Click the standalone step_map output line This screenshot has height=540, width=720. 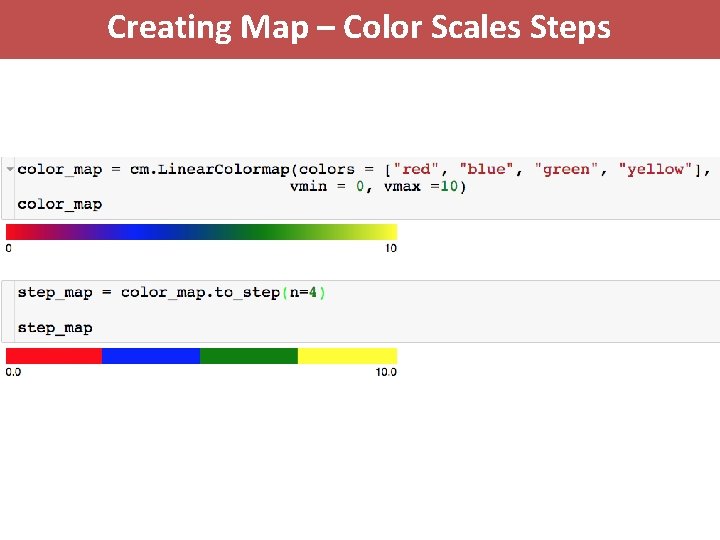54,327
